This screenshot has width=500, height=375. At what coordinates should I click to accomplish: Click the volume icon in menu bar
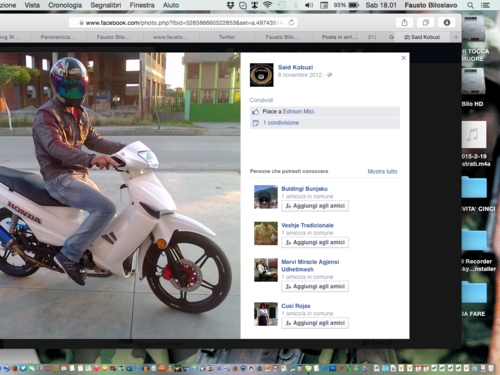pos(309,5)
